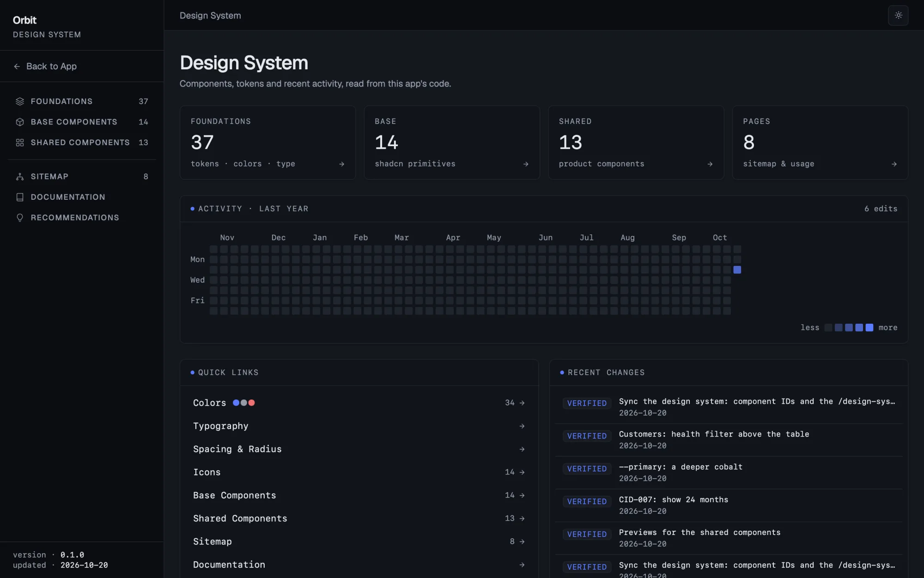This screenshot has width=924, height=578.
Task: Click the arrow on the Pages card
Action: click(894, 164)
